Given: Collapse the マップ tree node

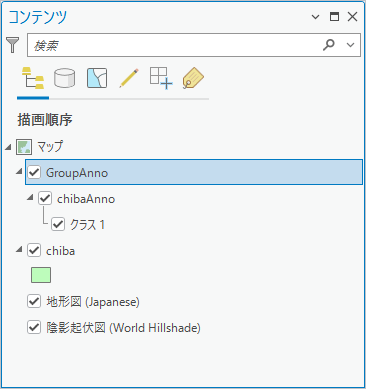Looking at the screenshot, I should pyautogui.click(x=8, y=147).
